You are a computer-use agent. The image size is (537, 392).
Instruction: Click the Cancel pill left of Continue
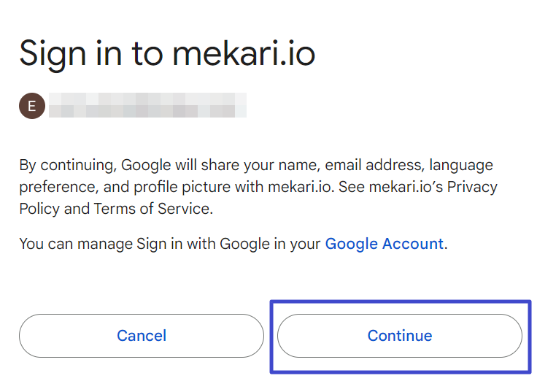tap(142, 336)
